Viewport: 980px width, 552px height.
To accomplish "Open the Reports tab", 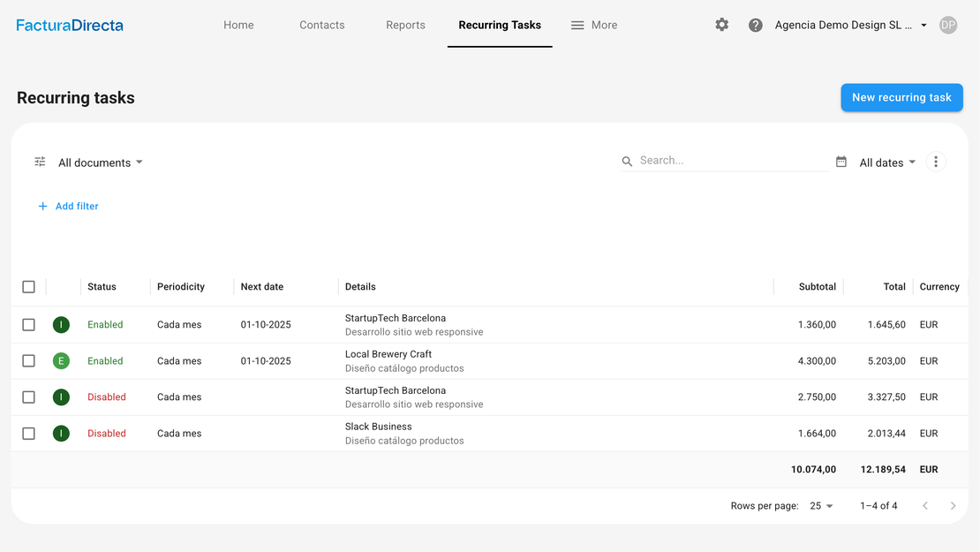I will [405, 25].
